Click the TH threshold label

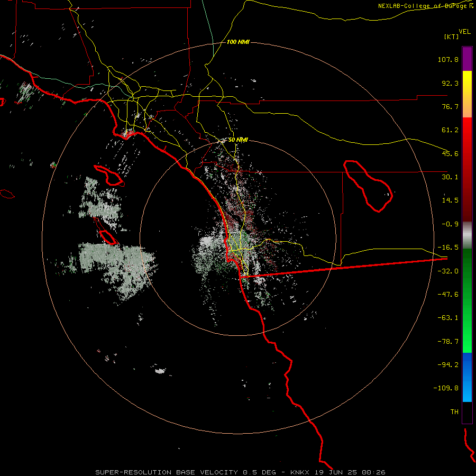[x=454, y=411]
